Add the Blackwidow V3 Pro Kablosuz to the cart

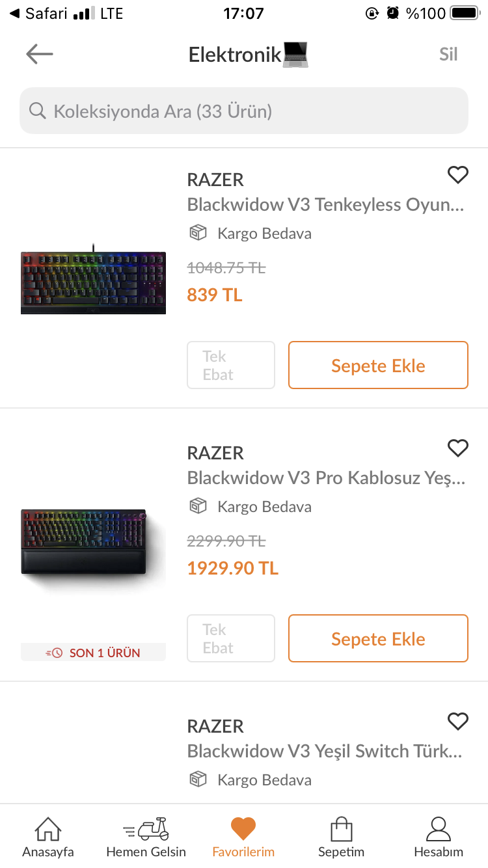(x=378, y=639)
